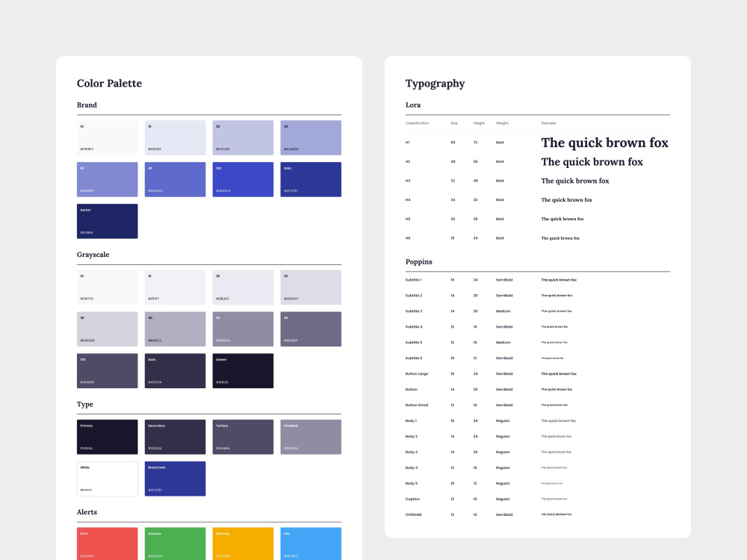
Task: Click the Weight column header
Action: pyautogui.click(x=502, y=123)
